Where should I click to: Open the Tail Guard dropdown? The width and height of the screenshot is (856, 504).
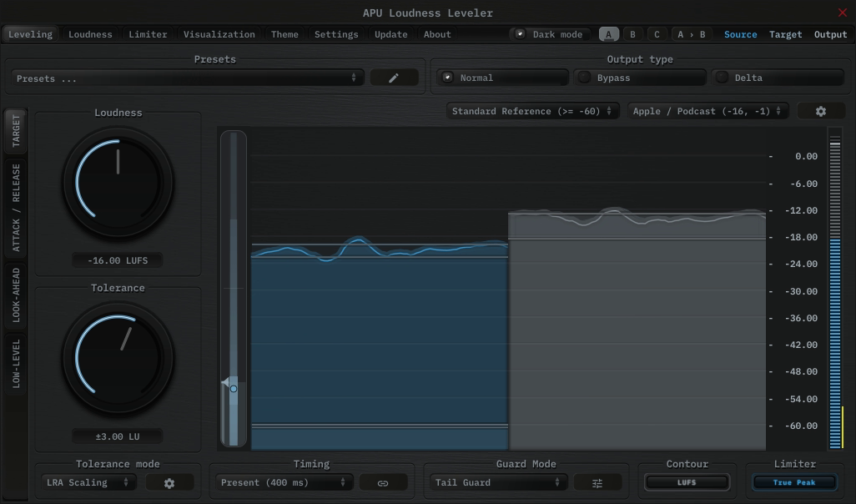point(498,481)
